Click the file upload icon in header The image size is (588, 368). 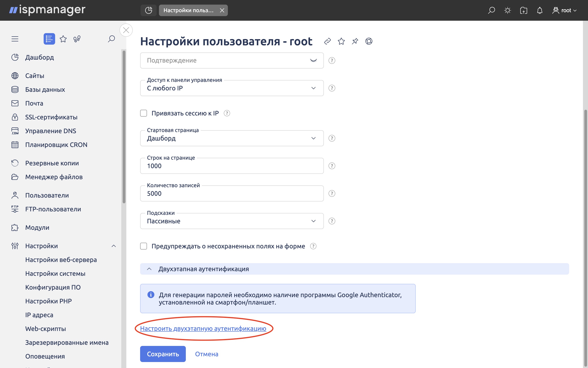pyautogui.click(x=524, y=10)
